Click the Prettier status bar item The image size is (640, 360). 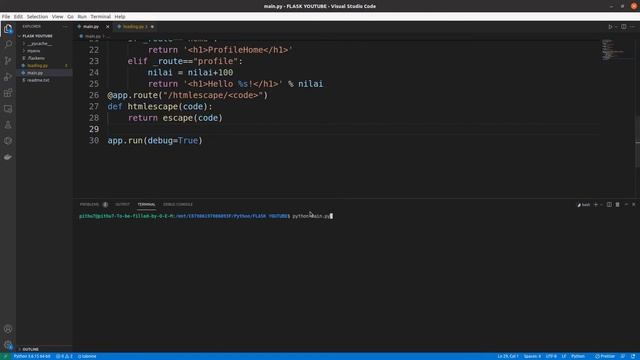pyautogui.click(x=605, y=356)
